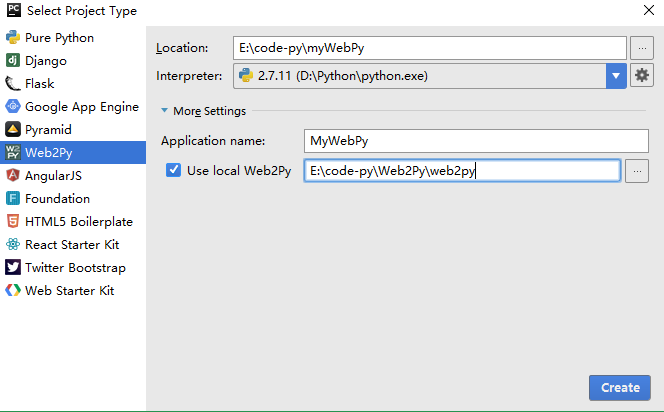Click the Create button
The image size is (664, 412).
pos(620,387)
